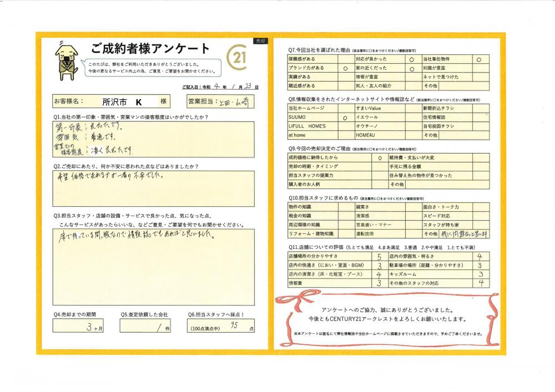Click the score for 情報量
This screenshot has width=555, height=392.
[x=380, y=283]
